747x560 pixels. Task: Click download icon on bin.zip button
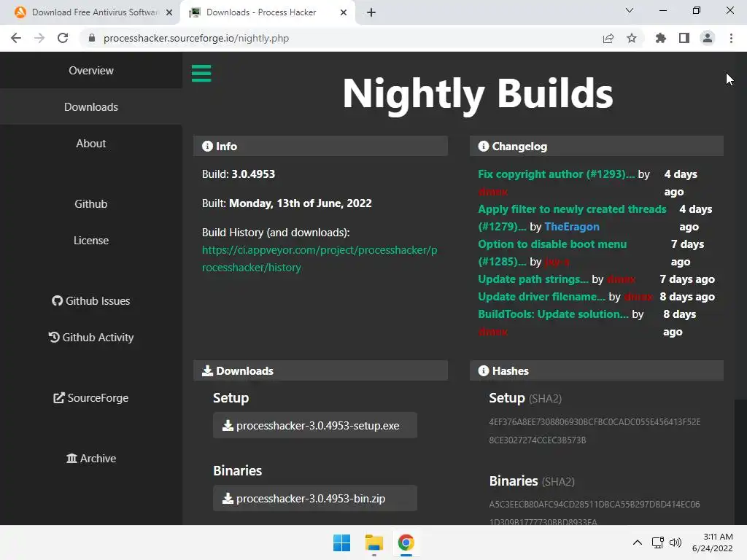(228, 498)
